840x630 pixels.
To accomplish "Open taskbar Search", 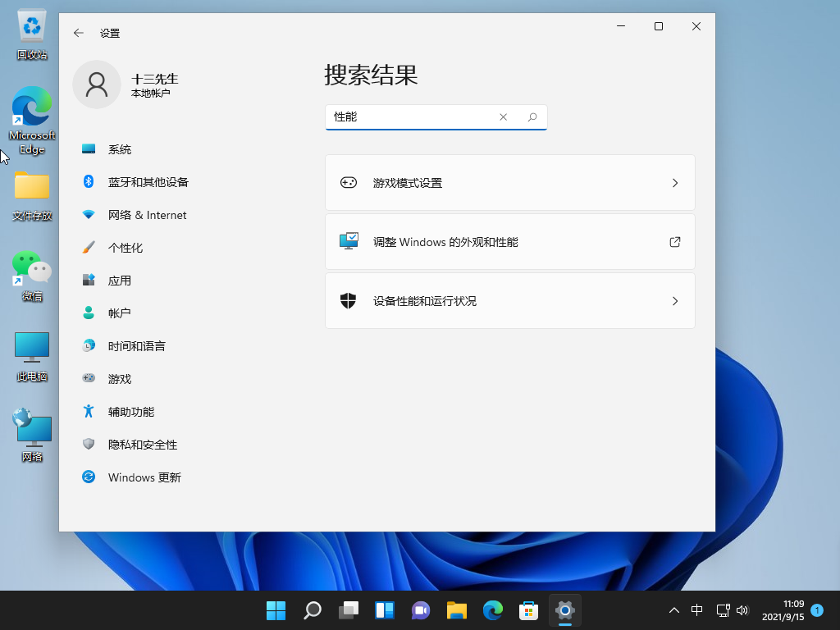I will coord(313,610).
